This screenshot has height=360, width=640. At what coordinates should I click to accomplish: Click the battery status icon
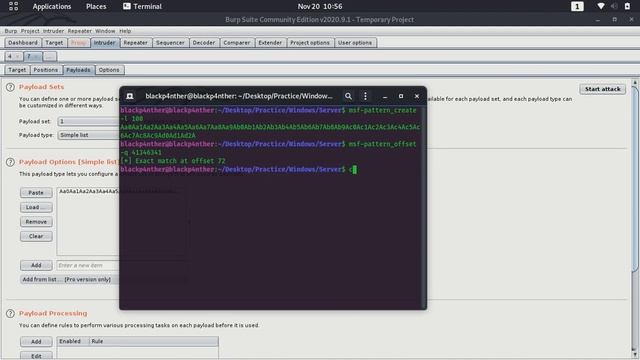[x=627, y=6]
